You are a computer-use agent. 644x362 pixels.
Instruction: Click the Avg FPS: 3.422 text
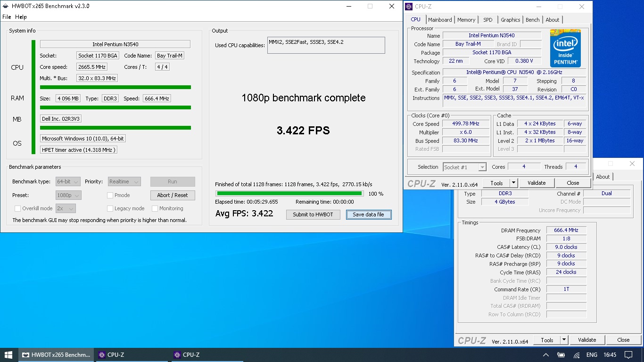(x=244, y=214)
